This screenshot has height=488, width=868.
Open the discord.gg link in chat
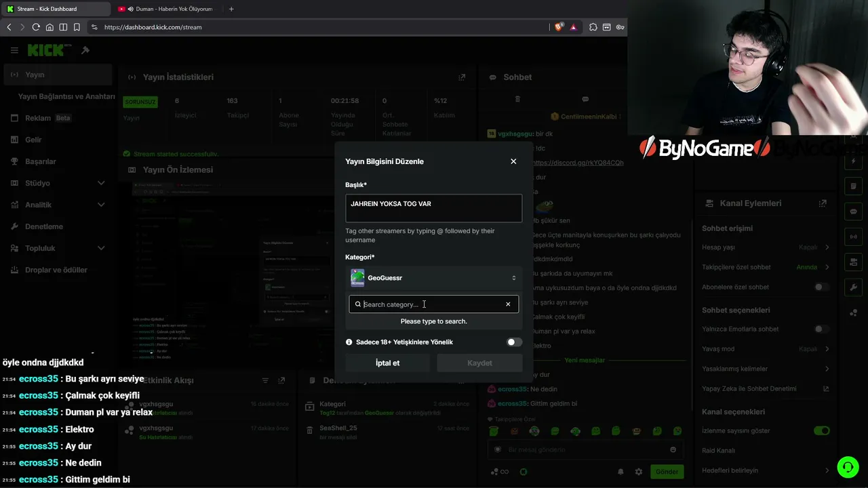pyautogui.click(x=578, y=163)
